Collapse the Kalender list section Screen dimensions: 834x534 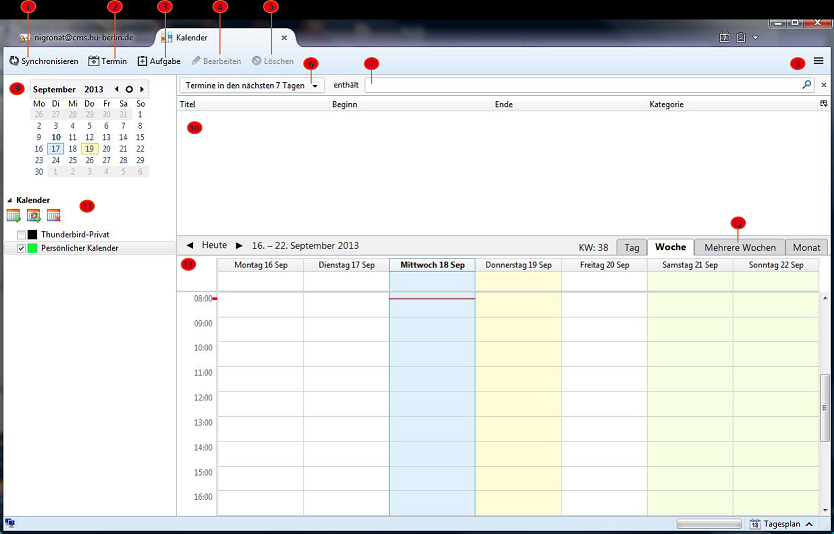point(9,200)
